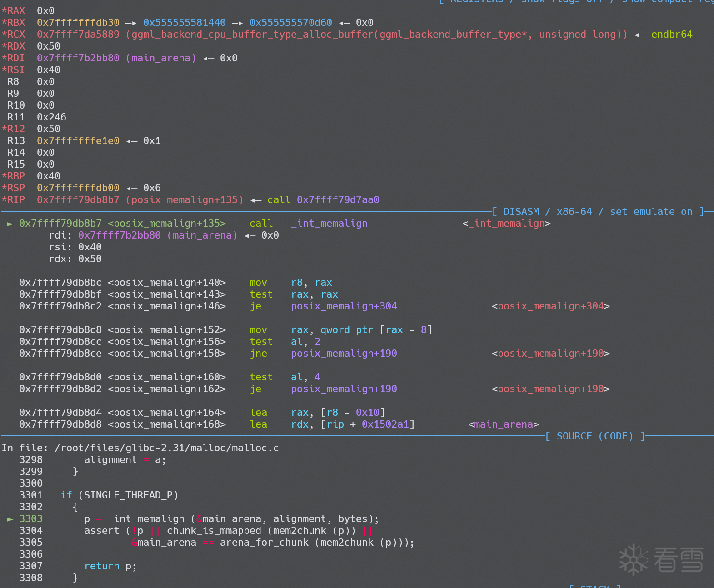Screen dimensions: 714x588
Task: Click (posix_memalign+135) symbol in RIP row
Action: (x=185, y=199)
